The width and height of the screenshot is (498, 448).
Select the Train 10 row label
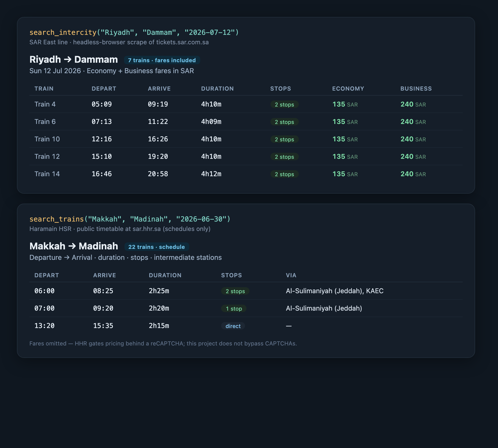[47, 139]
